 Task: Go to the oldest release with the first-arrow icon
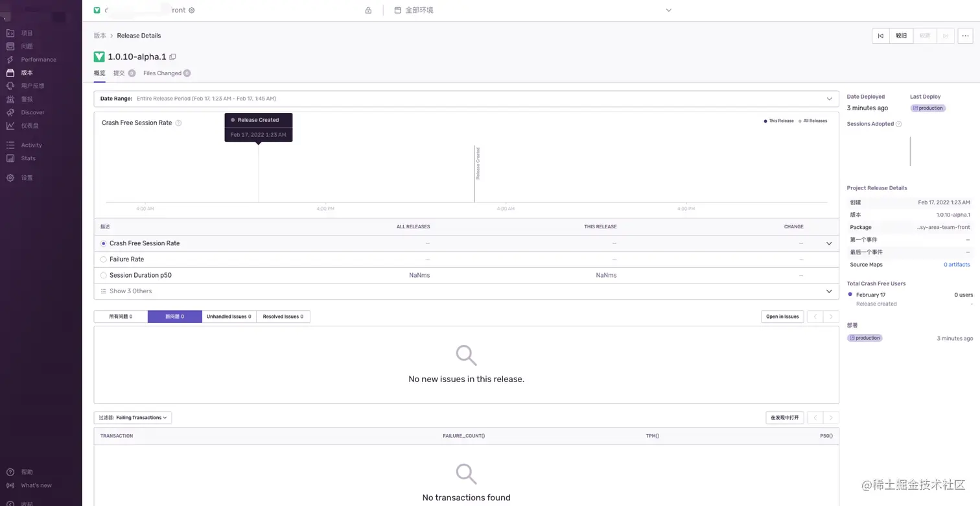[880, 36]
